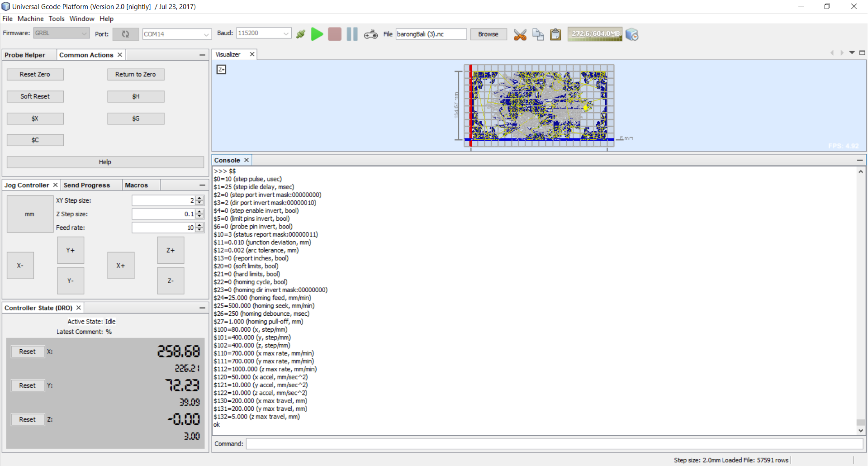Open the Firmware GRBL dropdown

tap(62, 33)
